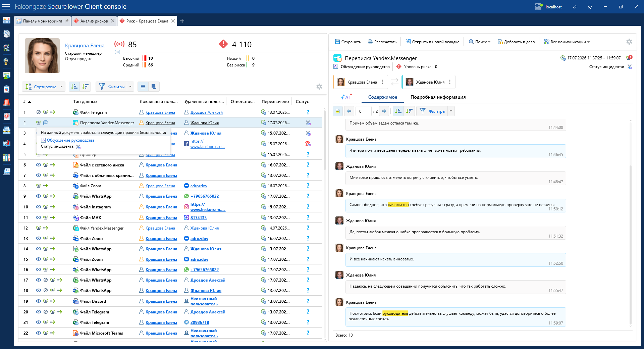Toggle the yellow highlight button in content toolbar
This screenshot has height=349, width=644.
pos(338,111)
